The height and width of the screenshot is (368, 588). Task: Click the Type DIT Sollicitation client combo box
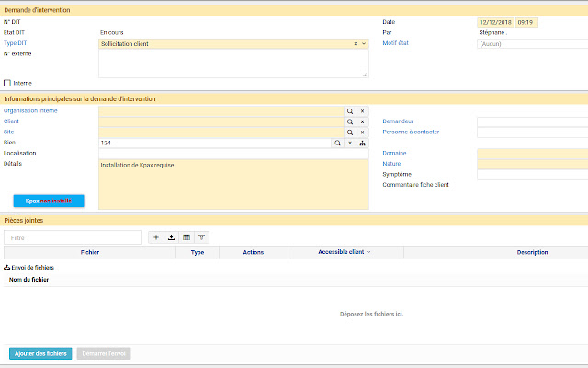(x=233, y=44)
